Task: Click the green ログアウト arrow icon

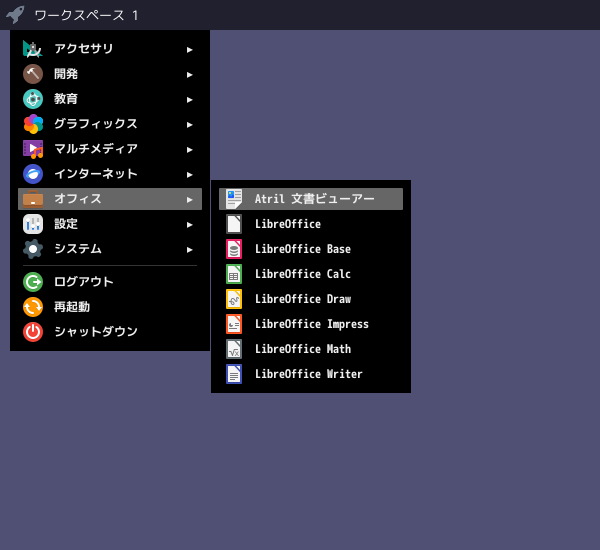Action: (33, 282)
